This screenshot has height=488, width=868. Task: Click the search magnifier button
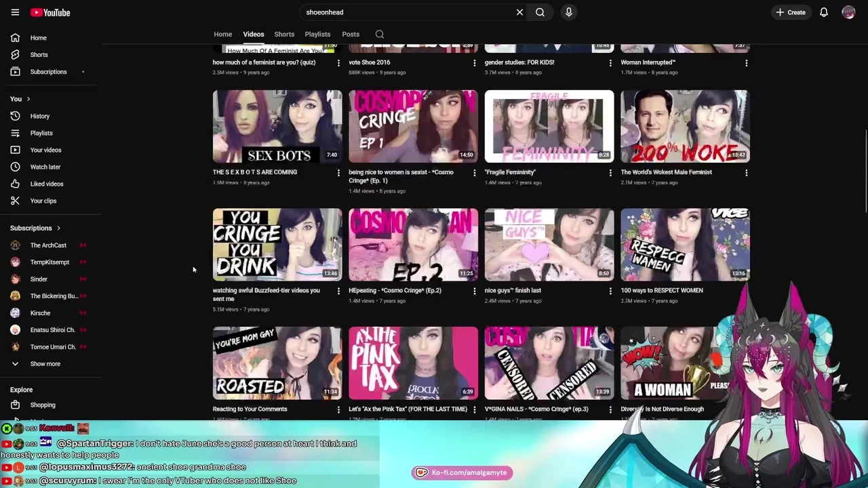(x=540, y=12)
